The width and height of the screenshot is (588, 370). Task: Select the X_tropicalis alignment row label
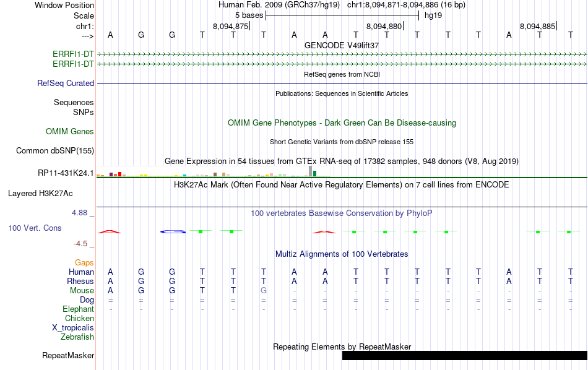tap(73, 328)
